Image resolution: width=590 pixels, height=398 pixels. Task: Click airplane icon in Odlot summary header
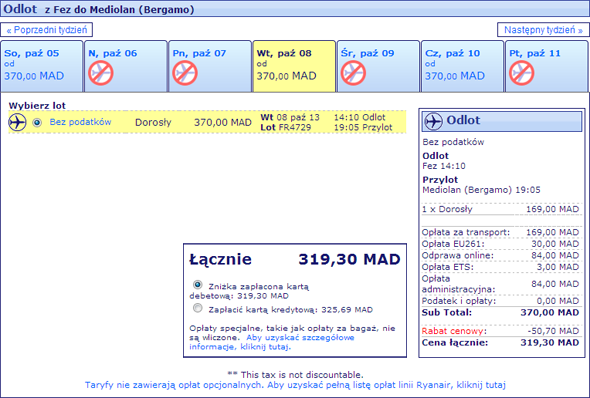433,121
